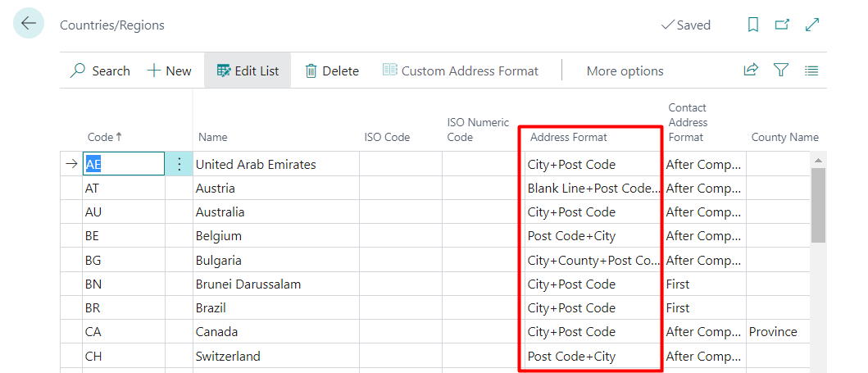Click the Name column header
The image size is (868, 373).
point(212,137)
